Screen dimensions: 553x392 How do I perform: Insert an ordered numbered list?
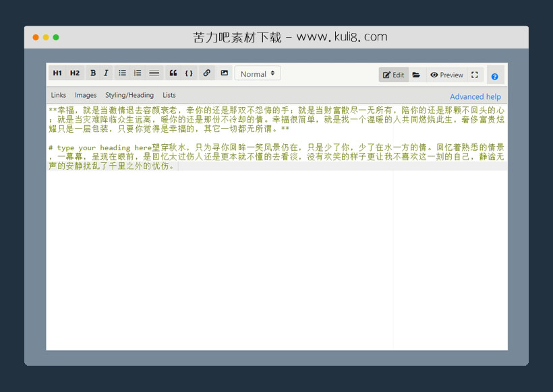pos(138,73)
